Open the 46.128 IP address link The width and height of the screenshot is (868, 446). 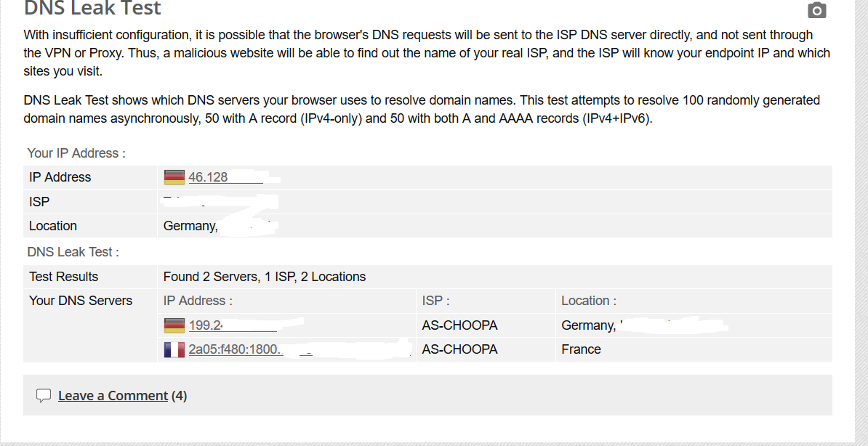tap(209, 177)
